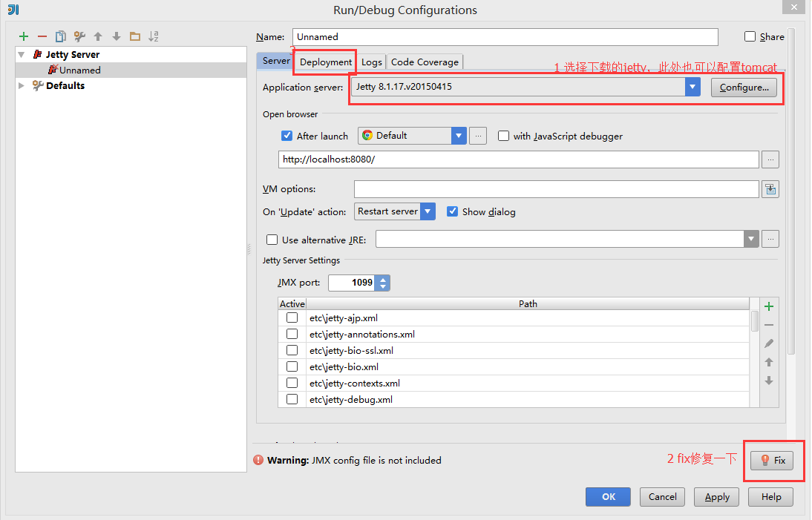Move config path down in the list
Viewport: 812px width, 520px height.
769,381
